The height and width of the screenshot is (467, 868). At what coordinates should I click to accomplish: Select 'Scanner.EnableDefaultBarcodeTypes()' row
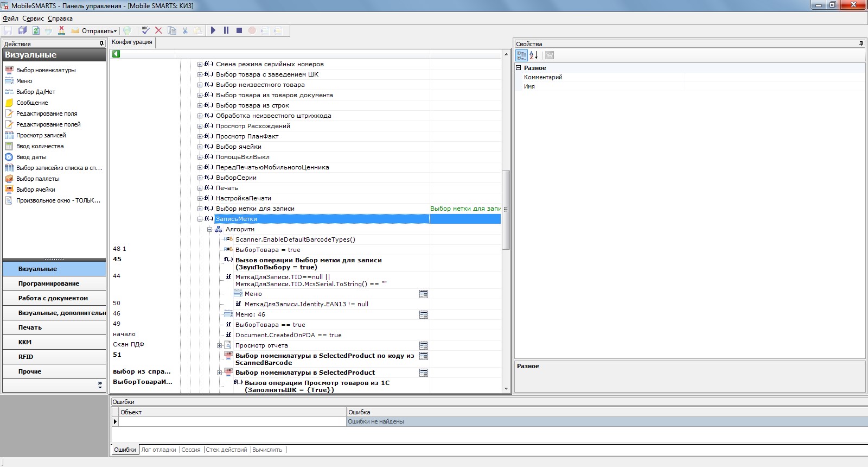coord(295,239)
